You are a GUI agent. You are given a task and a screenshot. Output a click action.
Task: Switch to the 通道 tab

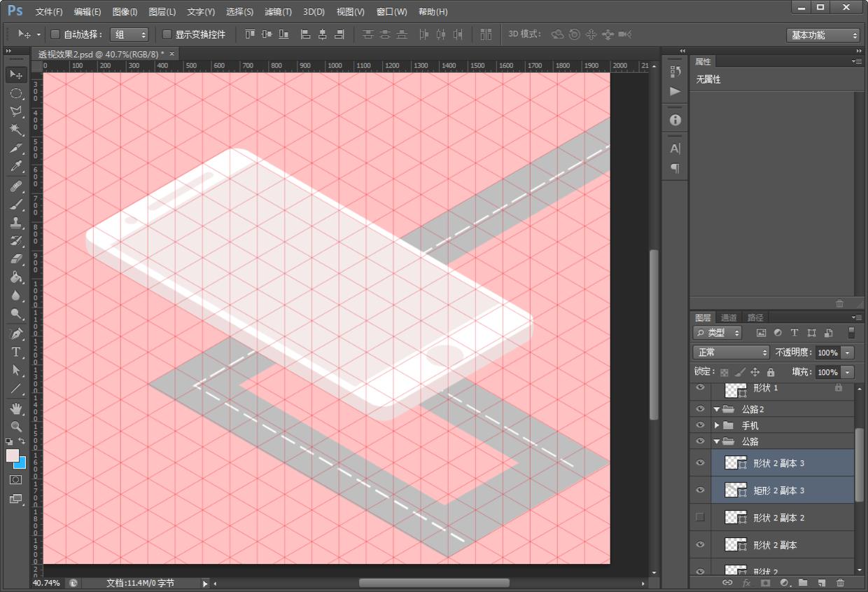pyautogui.click(x=729, y=317)
